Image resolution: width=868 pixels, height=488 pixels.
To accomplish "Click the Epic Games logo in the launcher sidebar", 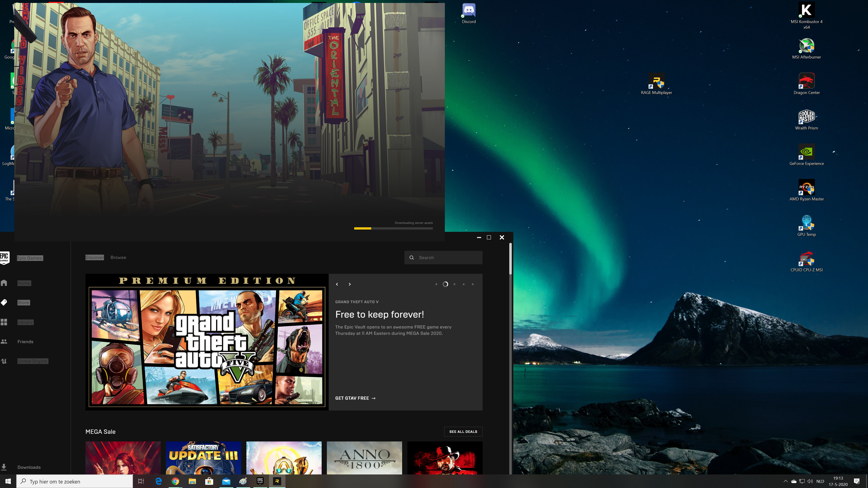I will (4, 258).
